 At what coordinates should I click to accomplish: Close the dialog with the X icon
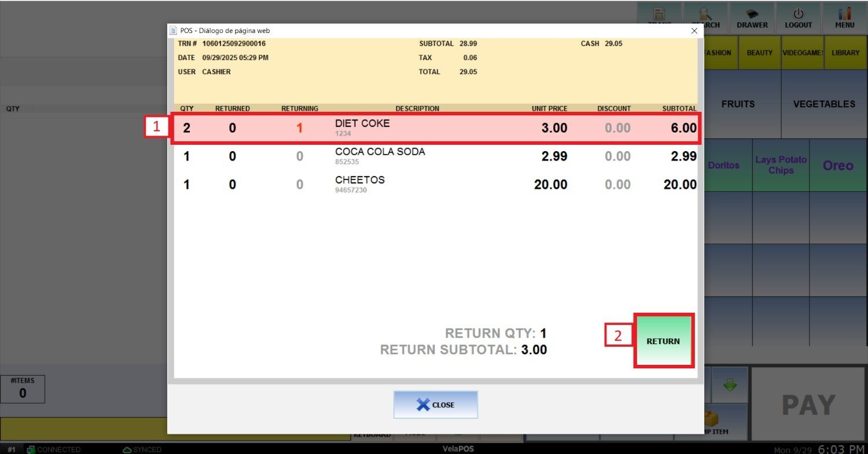(694, 31)
